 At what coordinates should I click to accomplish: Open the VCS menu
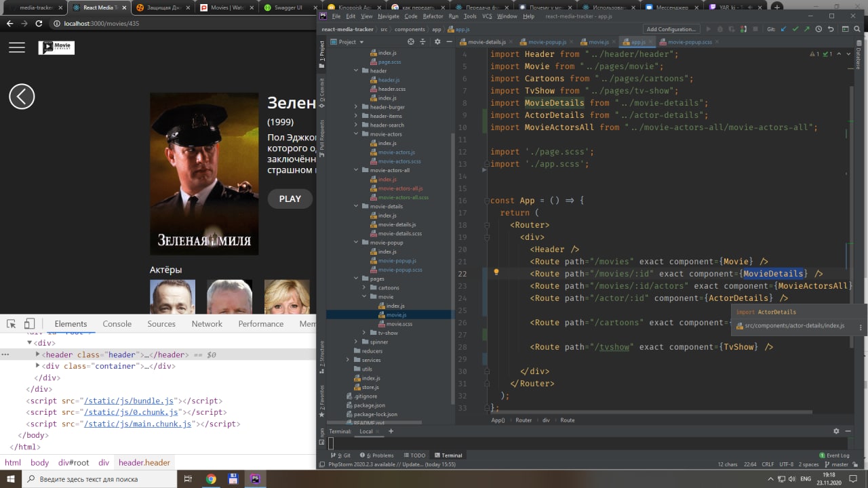point(487,16)
